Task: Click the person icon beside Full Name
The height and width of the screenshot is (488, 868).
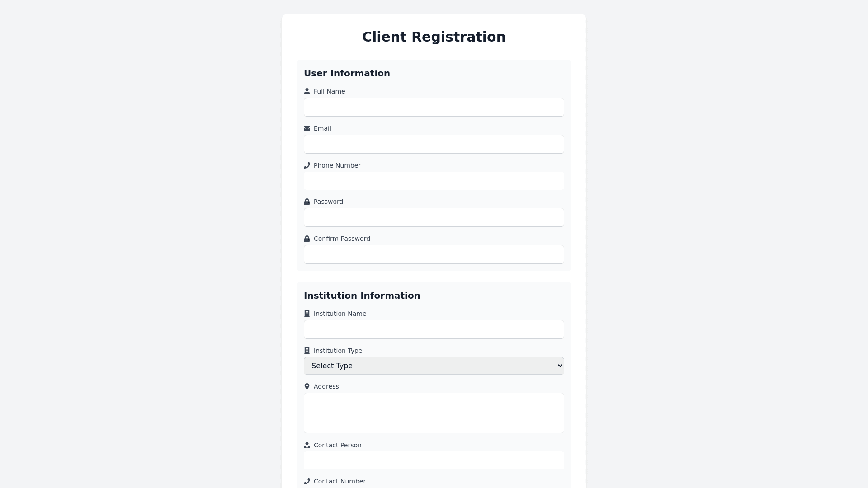Action: click(x=307, y=91)
